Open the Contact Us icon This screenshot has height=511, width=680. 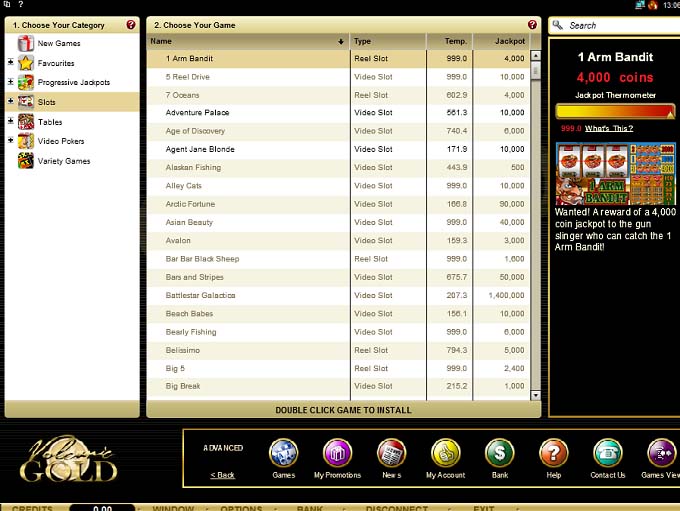click(x=607, y=454)
